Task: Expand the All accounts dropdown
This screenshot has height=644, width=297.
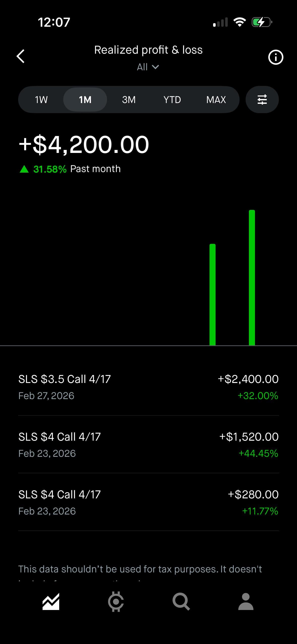Action: coord(148,67)
